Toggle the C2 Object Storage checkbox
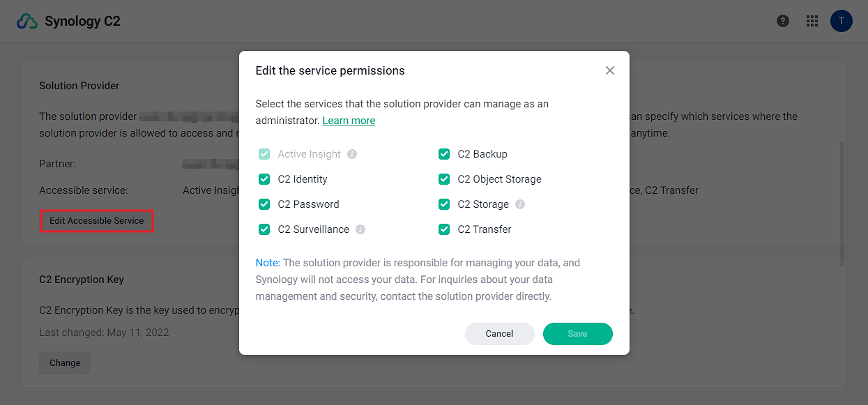This screenshot has height=405, width=868. coord(444,179)
